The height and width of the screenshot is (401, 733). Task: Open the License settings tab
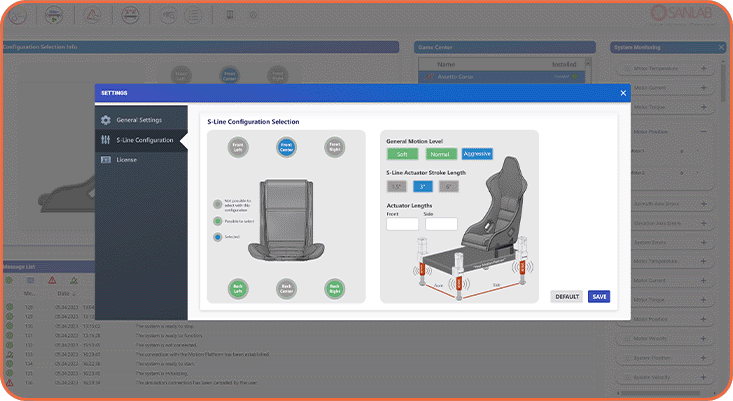click(x=127, y=159)
